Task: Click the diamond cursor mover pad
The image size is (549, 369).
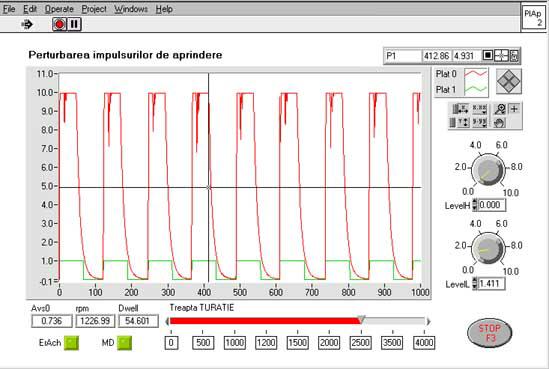Action: pyautogui.click(x=509, y=81)
